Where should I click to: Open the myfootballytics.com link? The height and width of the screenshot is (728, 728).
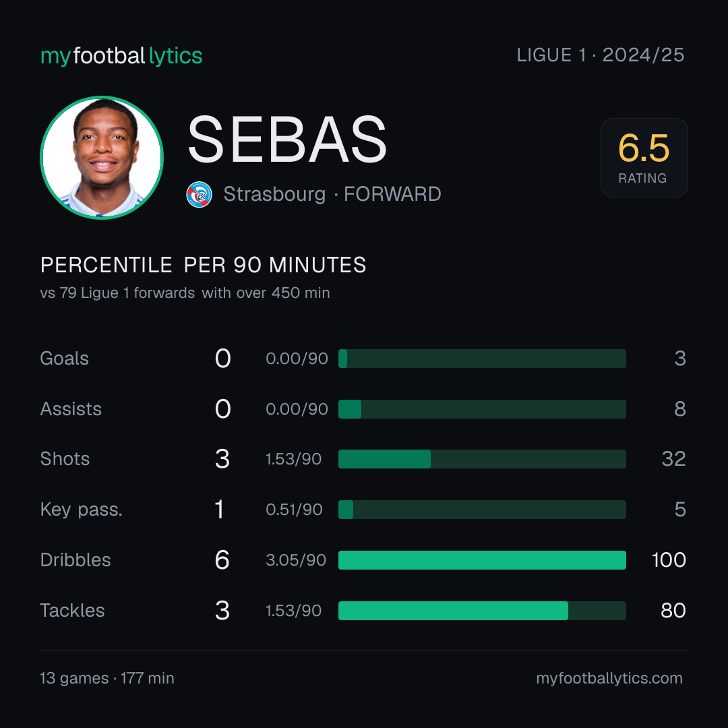609,678
